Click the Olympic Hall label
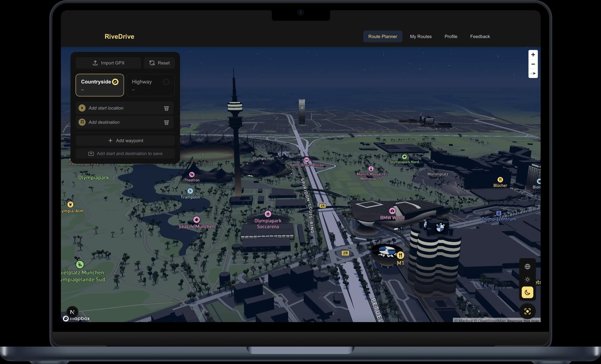The image size is (601, 364). click(x=263, y=158)
